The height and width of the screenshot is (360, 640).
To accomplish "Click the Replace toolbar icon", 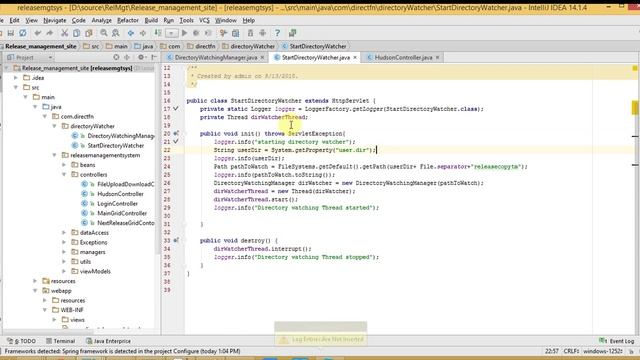I will click(116, 33).
